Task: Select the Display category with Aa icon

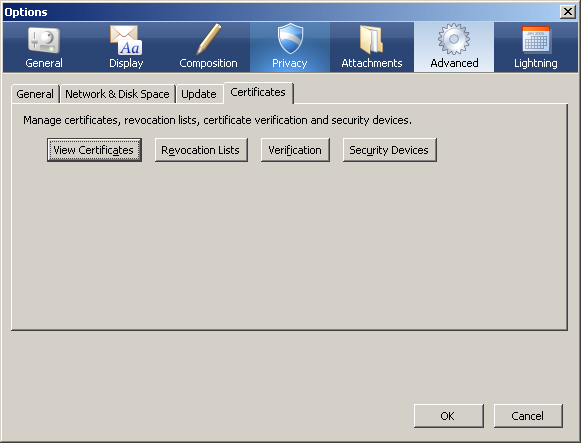Action: pos(126,47)
